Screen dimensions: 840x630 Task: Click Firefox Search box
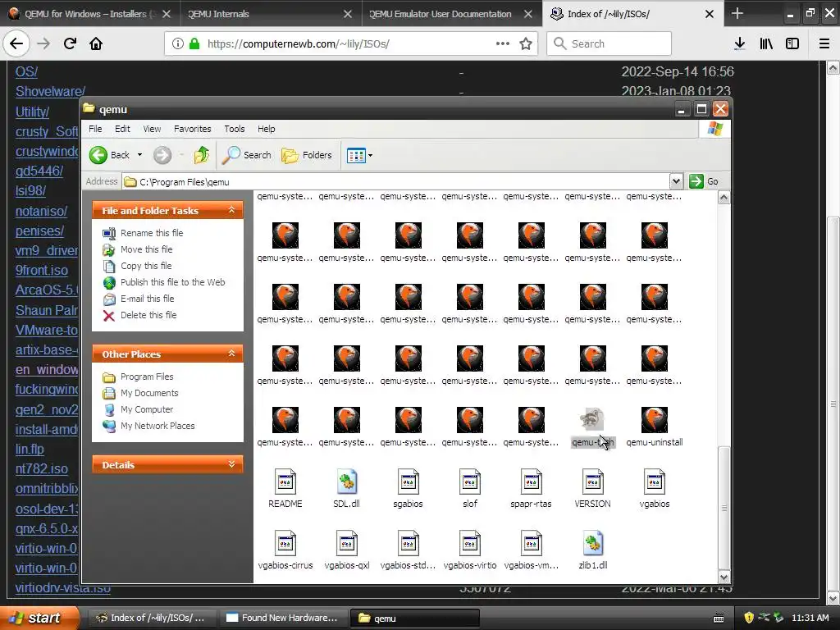(609, 43)
